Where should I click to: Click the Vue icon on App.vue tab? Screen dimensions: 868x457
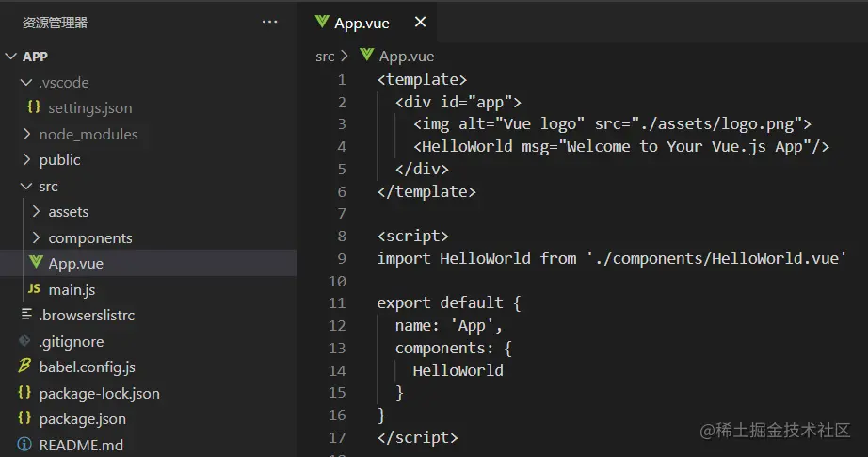[322, 23]
